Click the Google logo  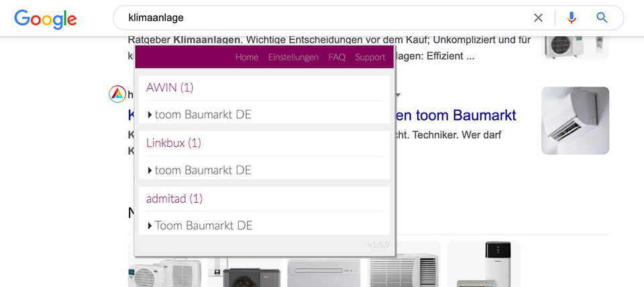point(45,19)
